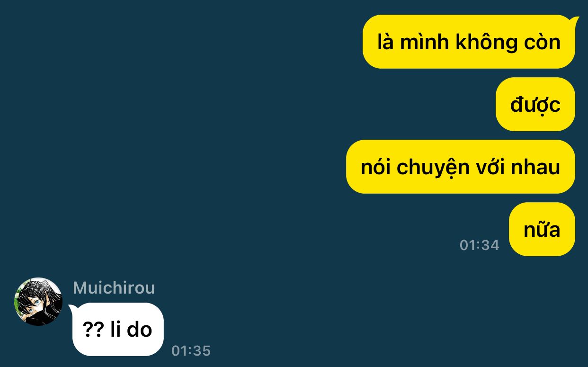This screenshot has height=367, width=588.
Task: Click the word 'là' in first message
Action: pos(385,42)
